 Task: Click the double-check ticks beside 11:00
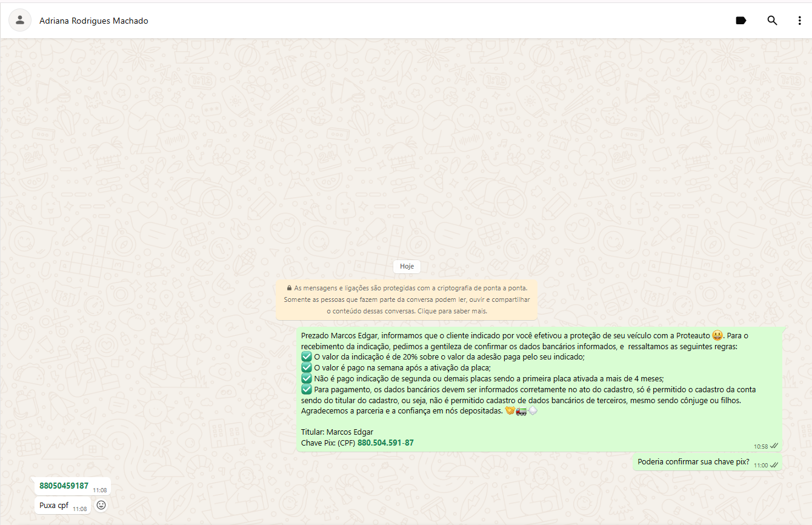(x=774, y=465)
